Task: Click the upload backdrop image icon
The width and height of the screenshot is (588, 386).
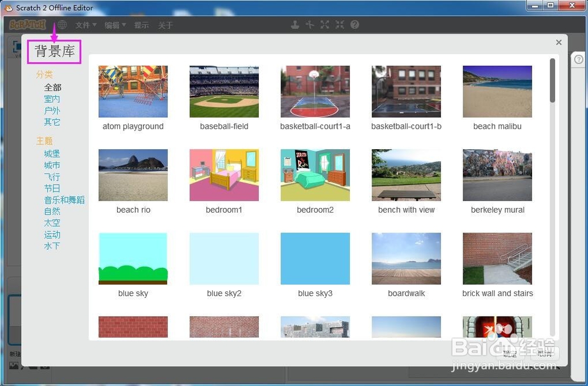Action: pyautogui.click(x=14, y=365)
